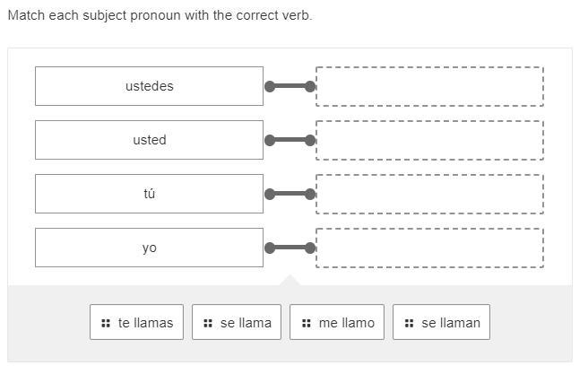This screenshot has width=588, height=383.
Task: Select the 'tú' pronoun box
Action: pos(149,194)
